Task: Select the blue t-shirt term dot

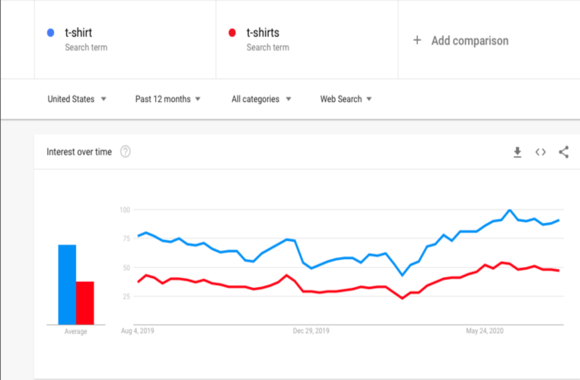Action: tap(51, 33)
